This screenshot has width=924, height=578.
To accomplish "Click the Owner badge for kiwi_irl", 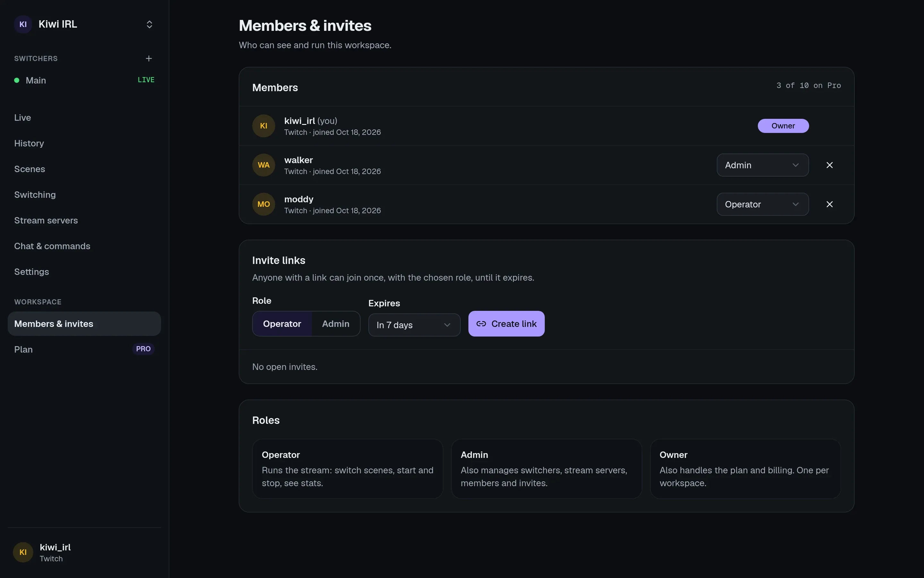I will 783,126.
